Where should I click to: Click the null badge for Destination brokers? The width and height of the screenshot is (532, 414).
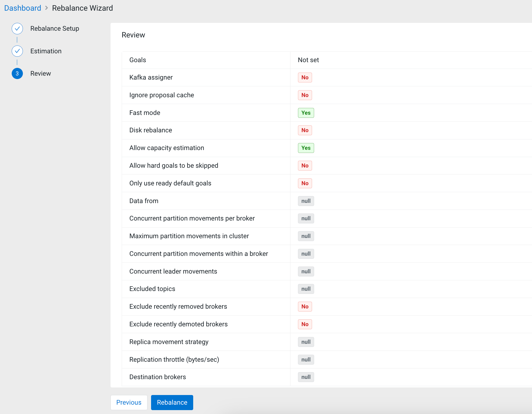coord(306,377)
